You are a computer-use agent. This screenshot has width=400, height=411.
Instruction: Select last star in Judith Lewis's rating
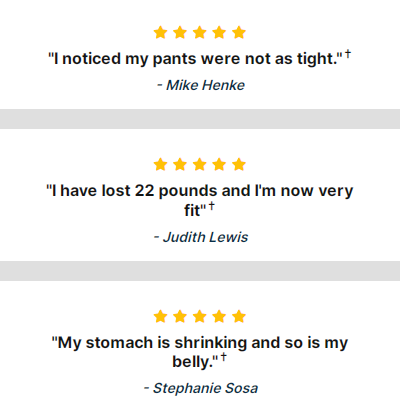pos(239,164)
